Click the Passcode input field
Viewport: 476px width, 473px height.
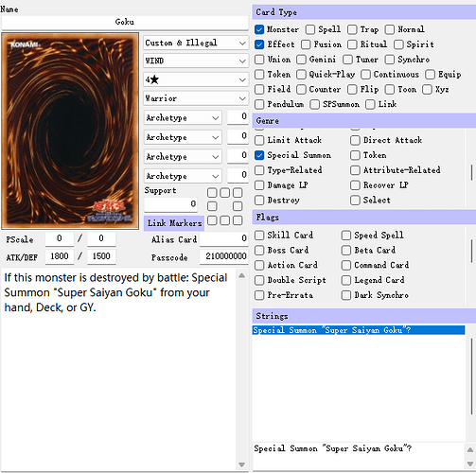pos(223,256)
